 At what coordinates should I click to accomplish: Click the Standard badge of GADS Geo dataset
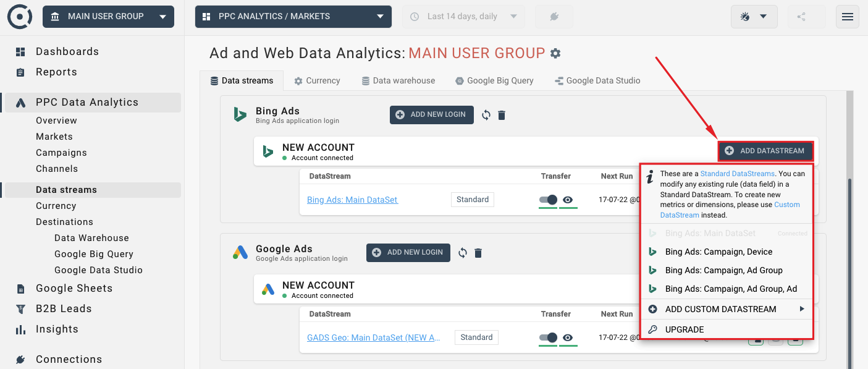[x=476, y=337]
